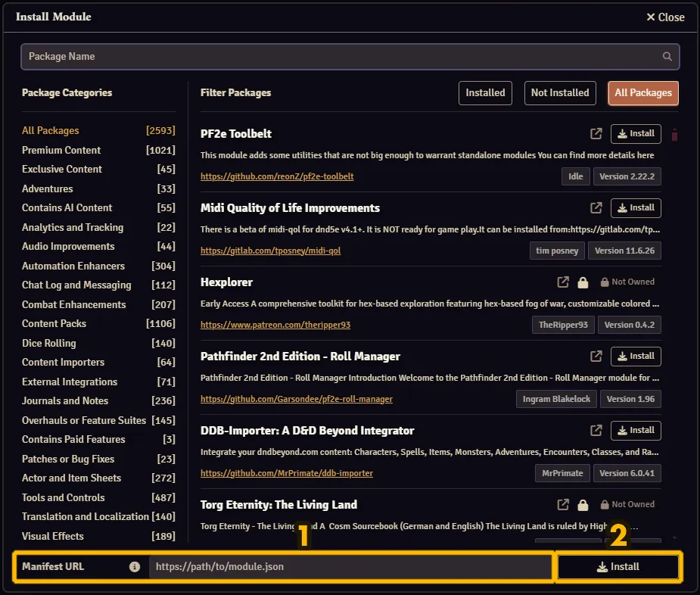700x595 pixels.
Task: Click the Manifest URL input field
Action: 351,566
